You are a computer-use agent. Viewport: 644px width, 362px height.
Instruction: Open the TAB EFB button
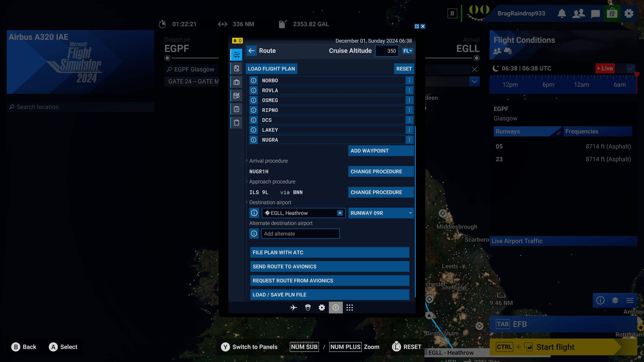[563, 324]
